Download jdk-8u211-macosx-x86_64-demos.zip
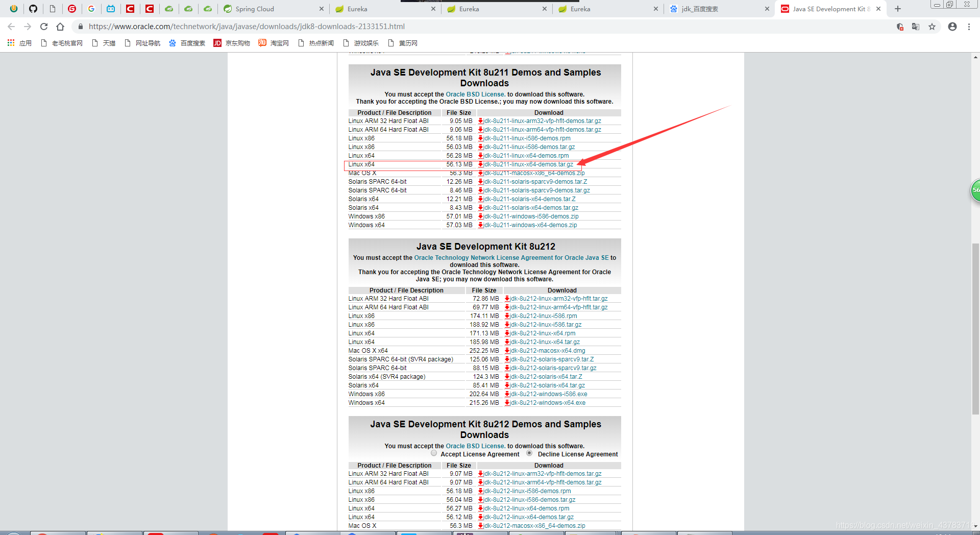Screen dimensions: 980x535 [534, 174]
